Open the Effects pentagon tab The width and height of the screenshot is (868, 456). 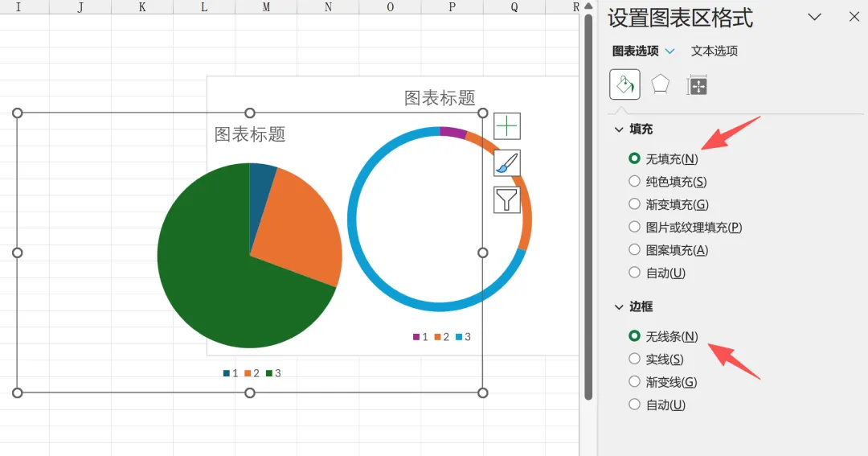(x=660, y=84)
